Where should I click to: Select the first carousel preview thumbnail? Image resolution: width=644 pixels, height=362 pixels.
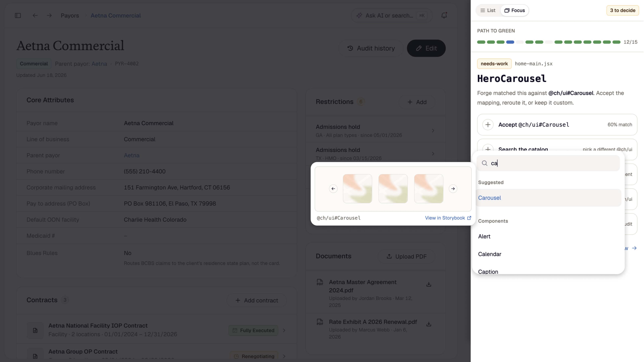pyautogui.click(x=357, y=189)
